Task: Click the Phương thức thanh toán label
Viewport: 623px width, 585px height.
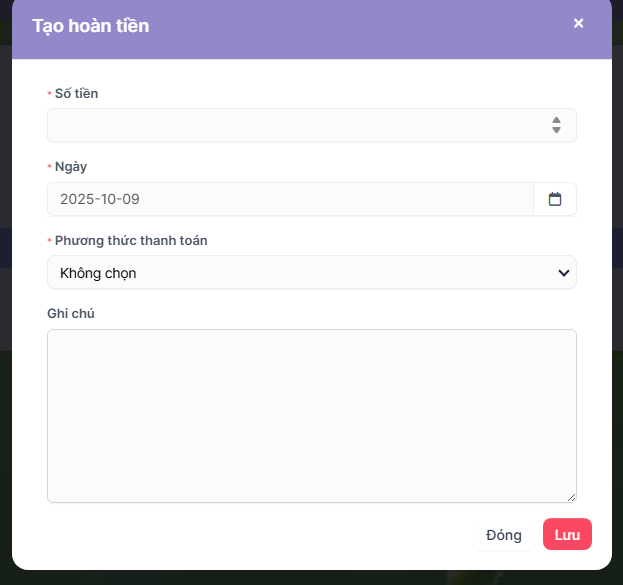Action: point(131,240)
